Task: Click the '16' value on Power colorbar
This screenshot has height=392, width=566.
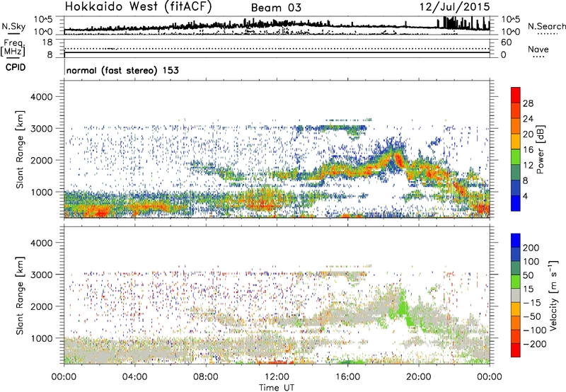Action: (528, 150)
